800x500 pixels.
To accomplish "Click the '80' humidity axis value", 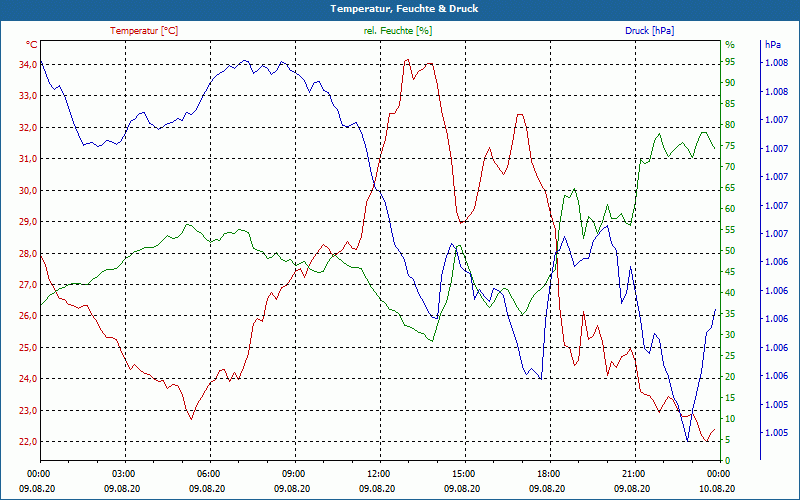I will 730,124.
